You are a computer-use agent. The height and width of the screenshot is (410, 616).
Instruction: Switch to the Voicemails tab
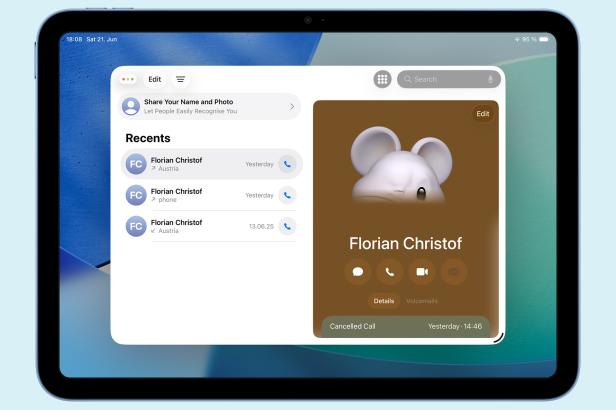pyautogui.click(x=422, y=301)
